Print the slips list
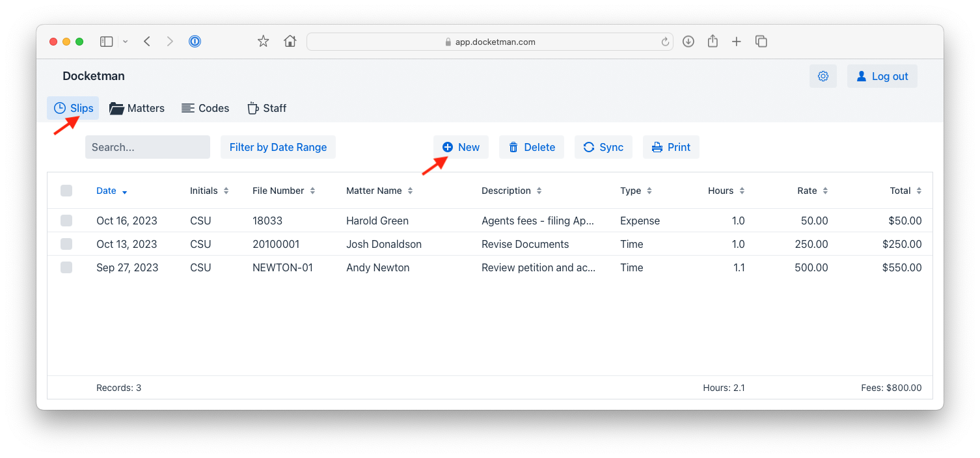This screenshot has width=980, height=458. click(671, 147)
